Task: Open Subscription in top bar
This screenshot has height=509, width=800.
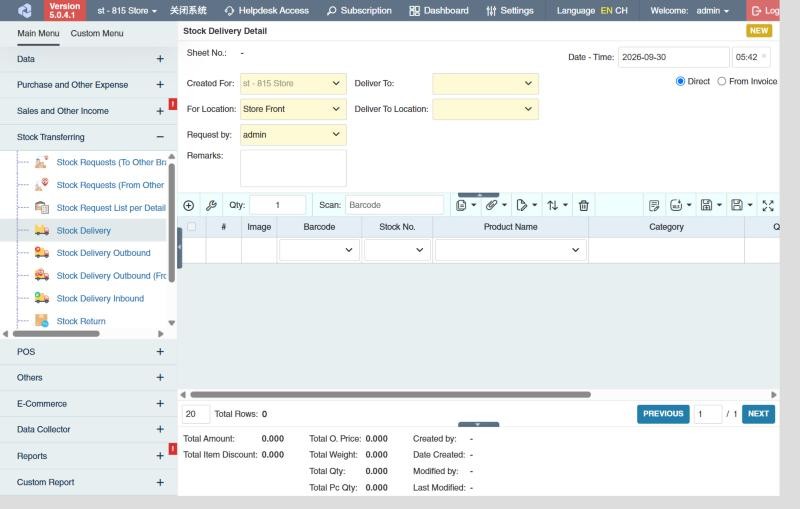Action: click(359, 11)
